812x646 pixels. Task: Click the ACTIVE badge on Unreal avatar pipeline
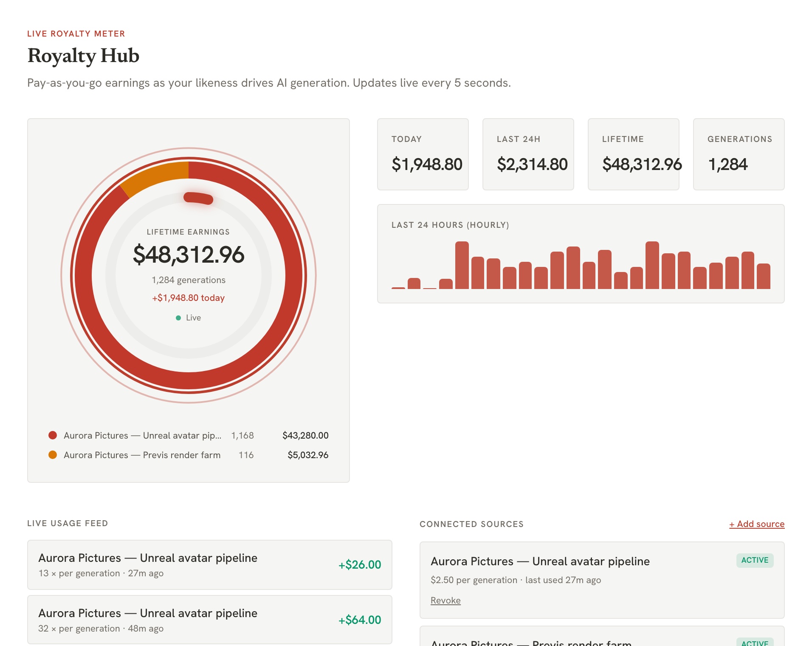click(755, 560)
